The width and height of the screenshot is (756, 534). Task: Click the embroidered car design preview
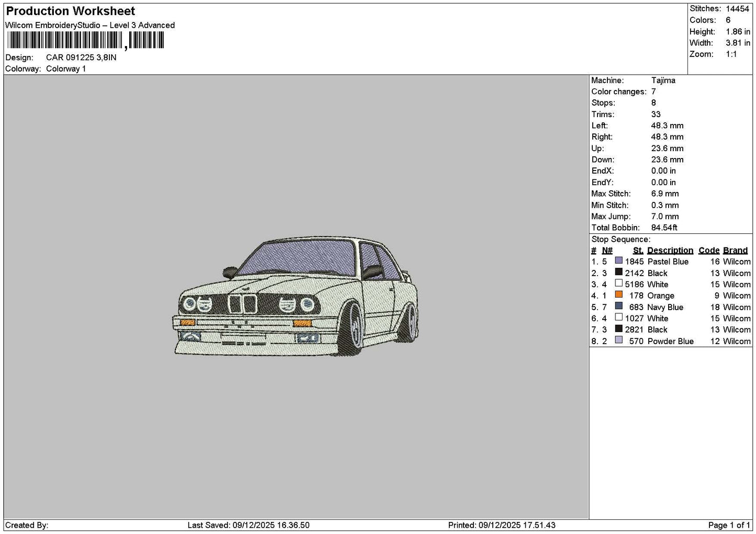point(296,297)
